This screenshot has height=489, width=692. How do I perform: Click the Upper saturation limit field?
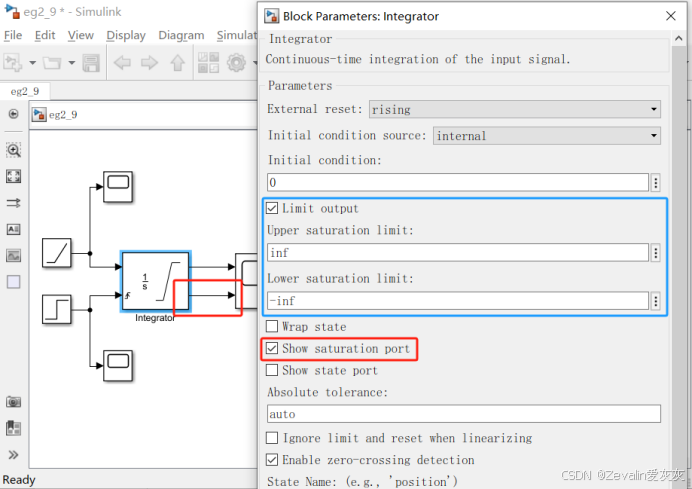[458, 252]
